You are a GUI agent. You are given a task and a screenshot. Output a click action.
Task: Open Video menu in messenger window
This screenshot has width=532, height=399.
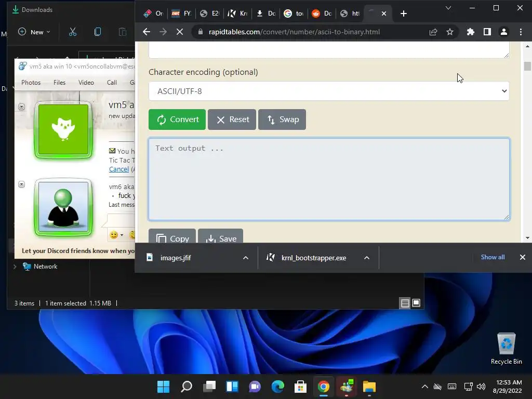tap(86, 83)
